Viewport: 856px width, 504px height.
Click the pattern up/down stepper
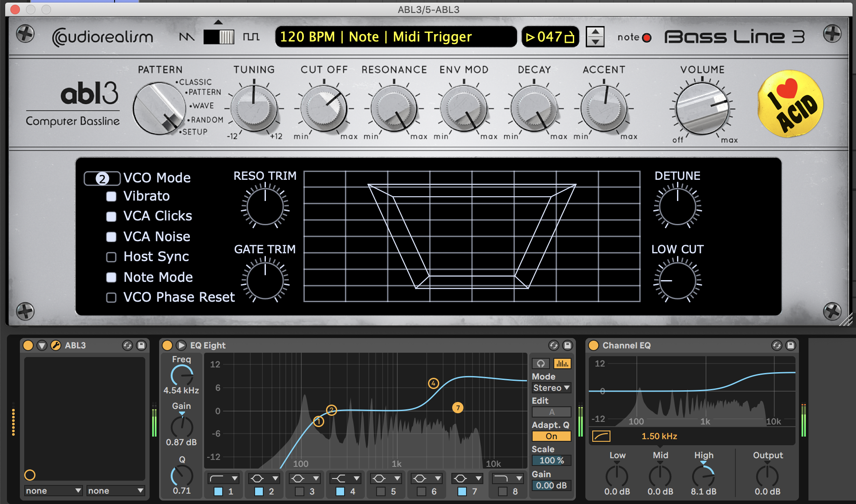[595, 37]
